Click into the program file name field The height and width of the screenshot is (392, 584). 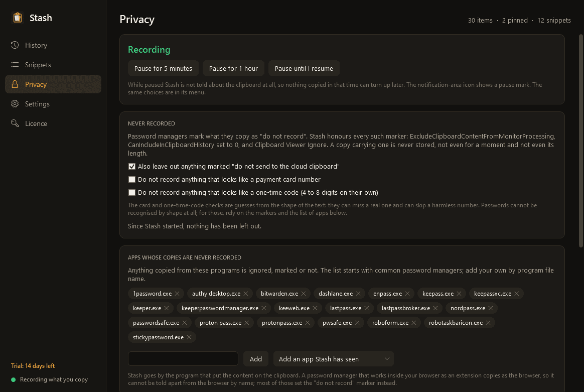(x=183, y=359)
